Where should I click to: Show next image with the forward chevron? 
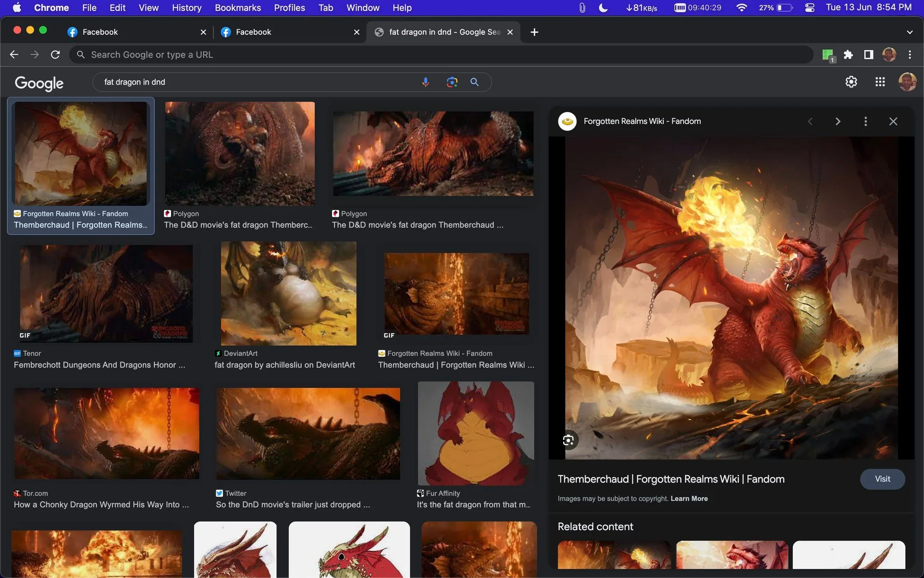[x=838, y=121]
